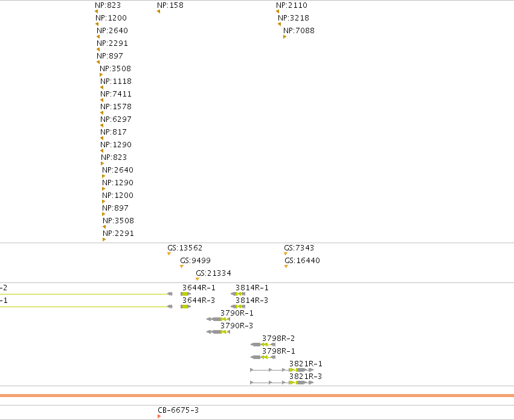Image resolution: width=514 pixels, height=420 pixels.
Task: Select the NP:817 marker
Action: (x=101, y=138)
